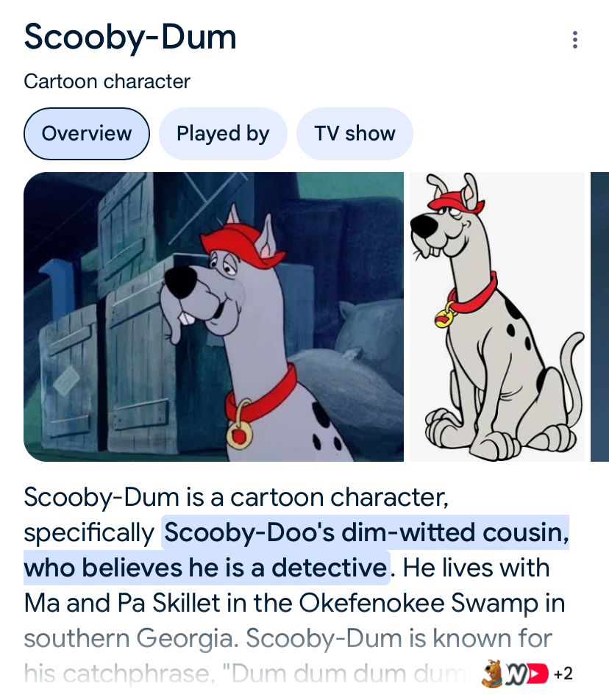This screenshot has height=700, width=609.
Task: Click the Okefenokee Swamp sentence
Action: click(295, 603)
